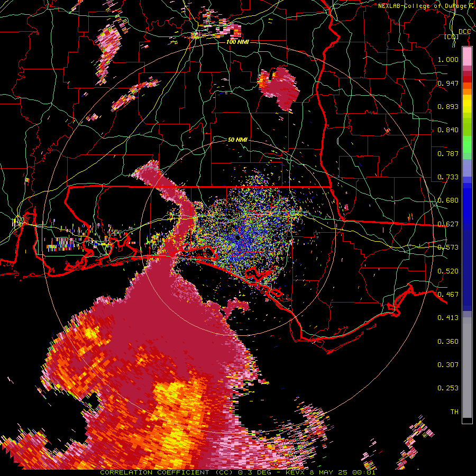Click the yellow segment of the color bar
The height and width of the screenshot is (476, 476).
pos(467,104)
